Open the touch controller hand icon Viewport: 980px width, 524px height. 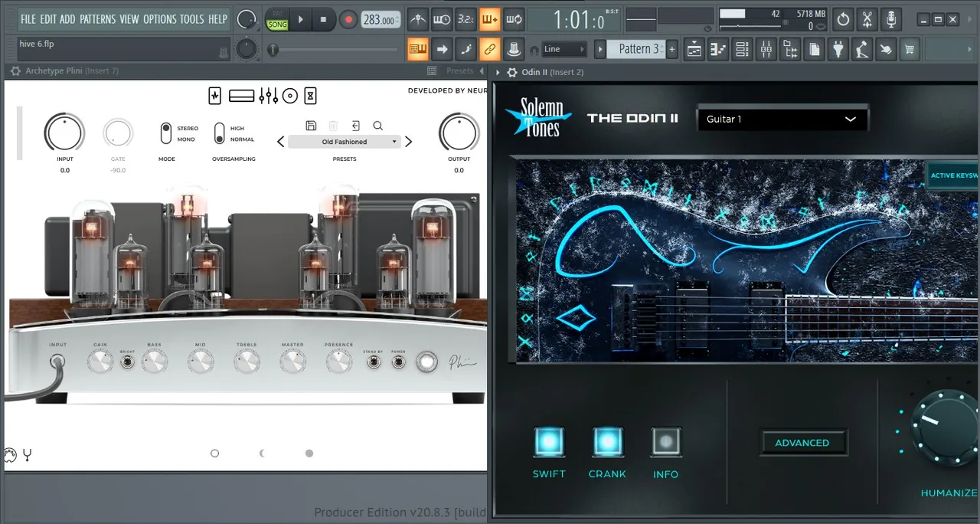click(x=887, y=49)
